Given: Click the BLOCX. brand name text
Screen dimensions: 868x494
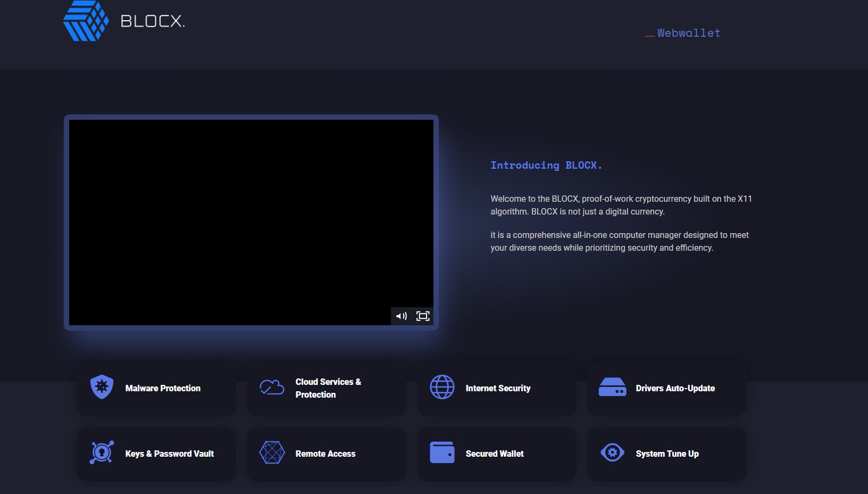Looking at the screenshot, I should click(x=153, y=21).
